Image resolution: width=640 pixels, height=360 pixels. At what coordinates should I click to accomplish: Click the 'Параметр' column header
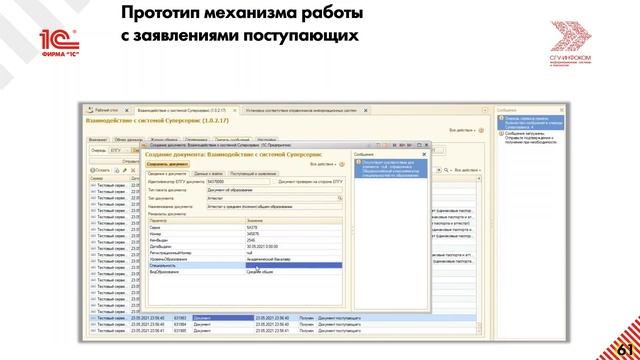[x=197, y=221]
